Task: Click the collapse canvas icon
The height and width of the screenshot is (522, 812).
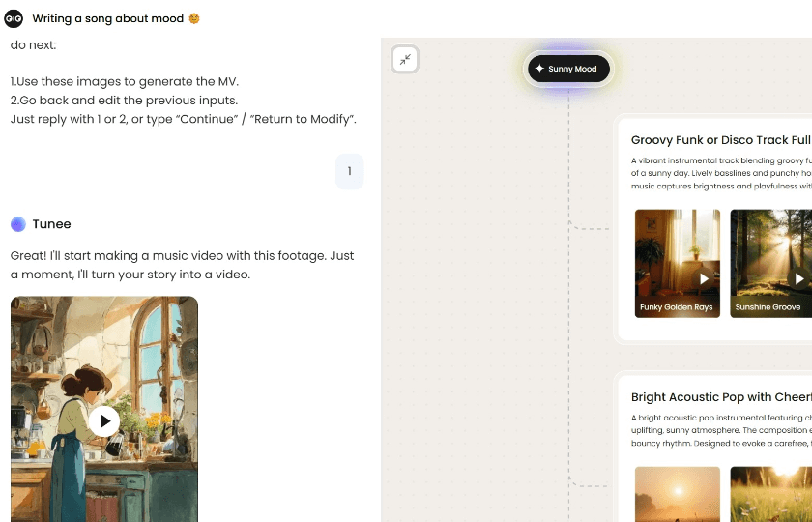Action: click(406, 60)
